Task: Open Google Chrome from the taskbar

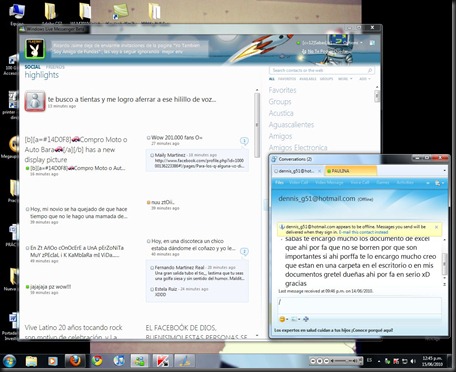Action: coord(97,361)
